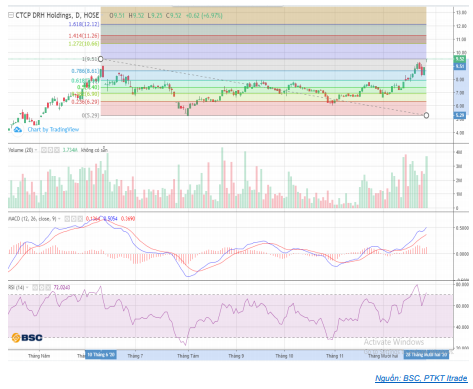Click the 1.414(11.26) Fibonacci level label
The width and height of the screenshot is (473, 389).
[x=84, y=36]
